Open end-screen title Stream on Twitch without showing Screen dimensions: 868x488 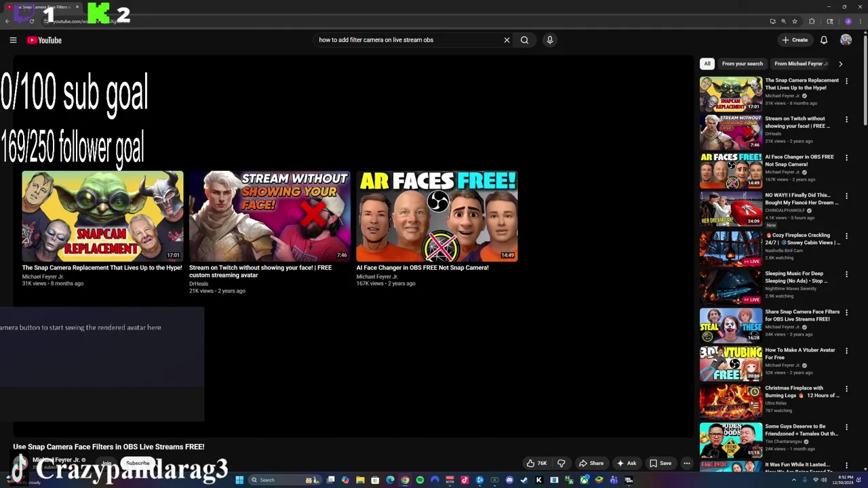[260, 271]
